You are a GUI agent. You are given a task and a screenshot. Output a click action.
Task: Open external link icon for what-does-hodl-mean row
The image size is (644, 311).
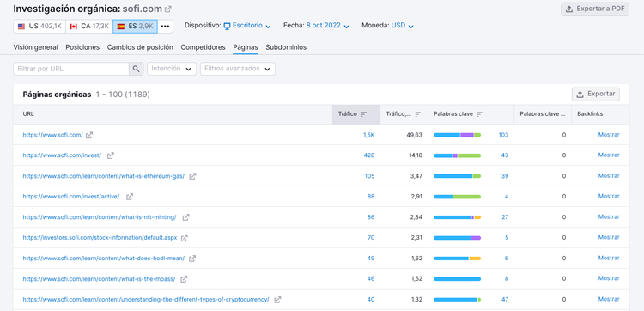pyautogui.click(x=192, y=259)
